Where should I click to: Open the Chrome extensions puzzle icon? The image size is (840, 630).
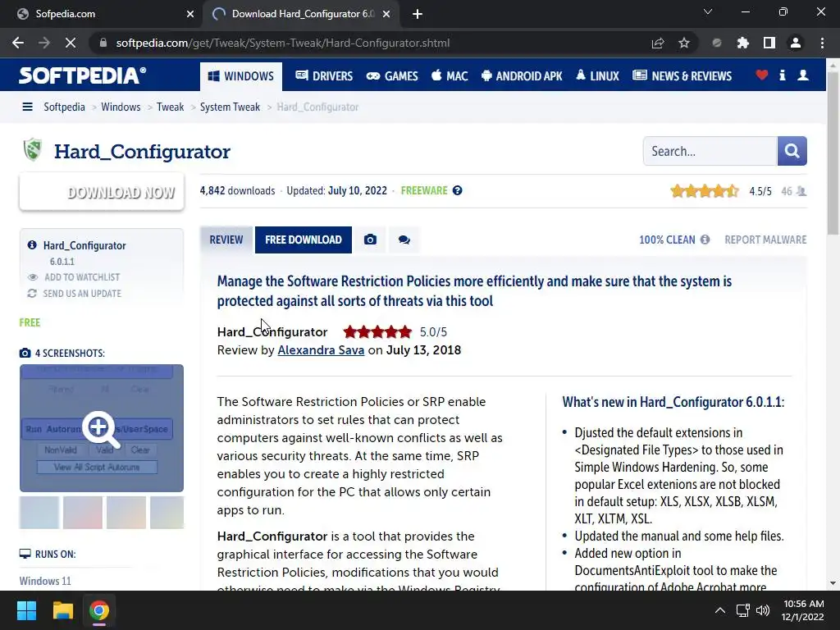[743, 43]
